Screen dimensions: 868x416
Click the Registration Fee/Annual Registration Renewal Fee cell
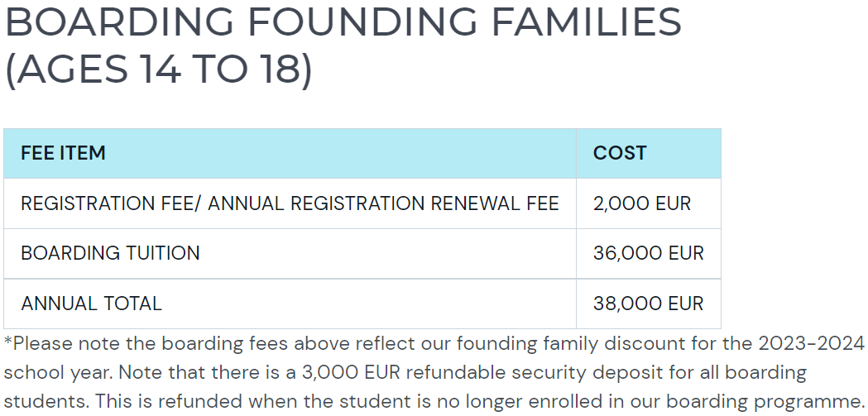click(x=290, y=203)
